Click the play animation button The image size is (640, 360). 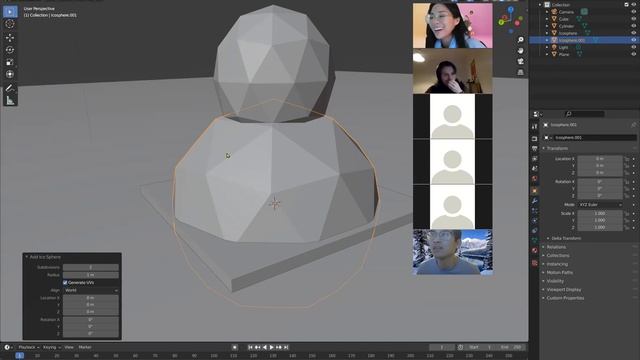[x=271, y=347]
